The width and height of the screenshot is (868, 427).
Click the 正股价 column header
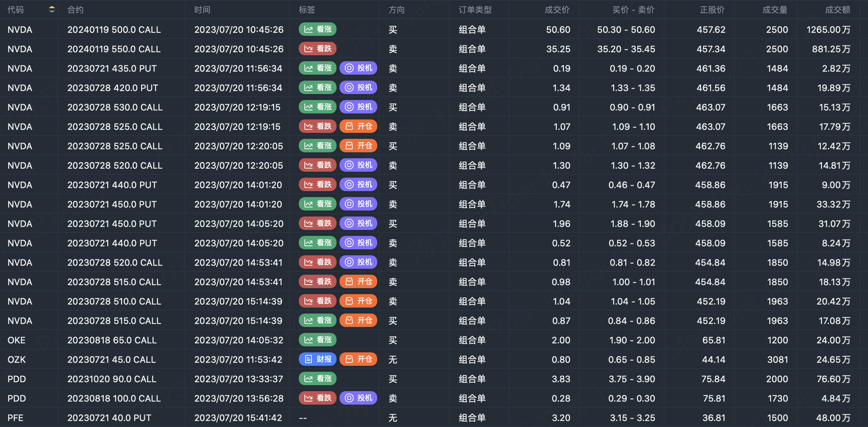712,10
